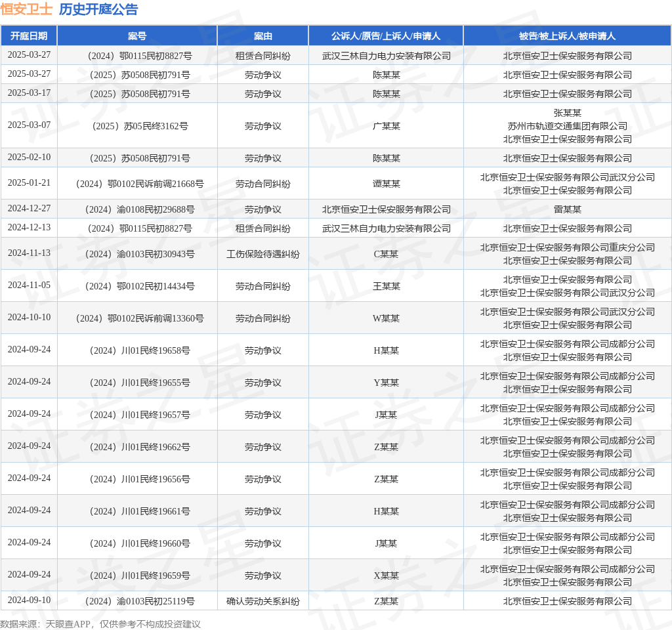Click plaintiff name 谭某某
This screenshot has height=630, width=672.
pyautogui.click(x=386, y=184)
